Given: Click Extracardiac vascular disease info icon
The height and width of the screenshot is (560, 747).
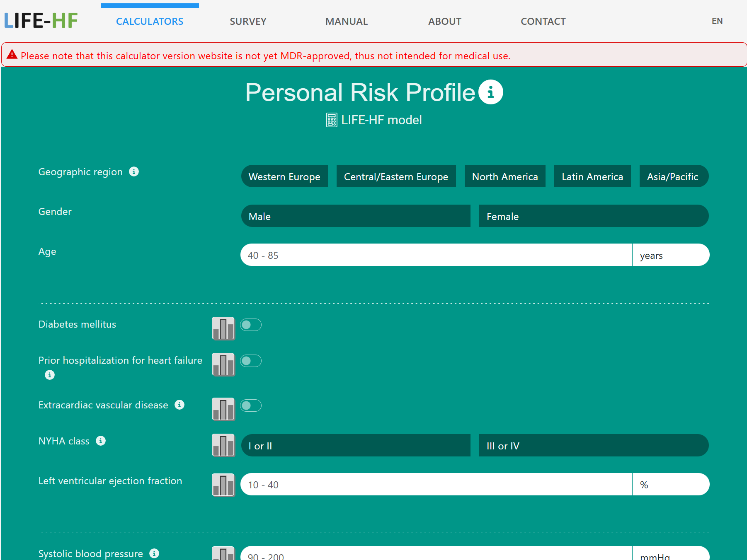Looking at the screenshot, I should coord(179,405).
